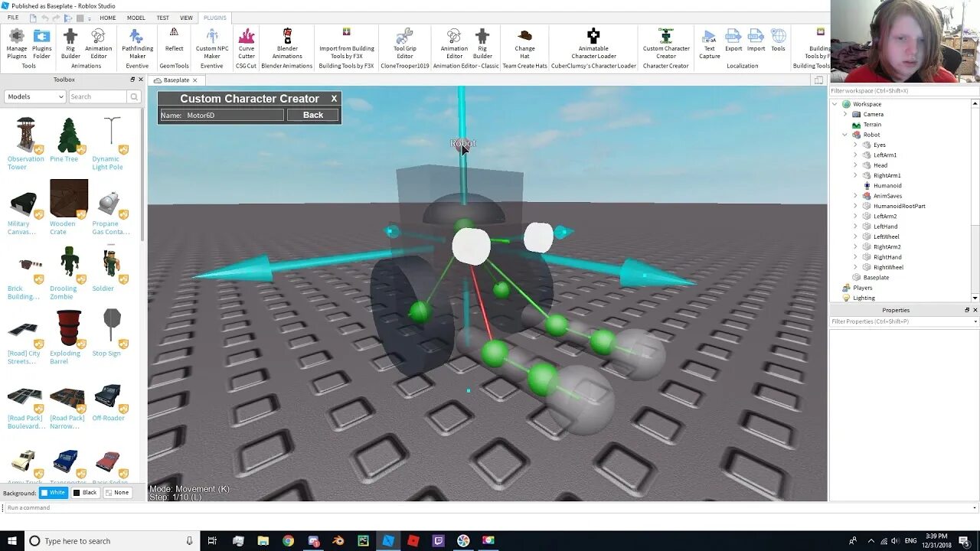Open the Animation Editor in Animations group

pyautogui.click(x=98, y=44)
